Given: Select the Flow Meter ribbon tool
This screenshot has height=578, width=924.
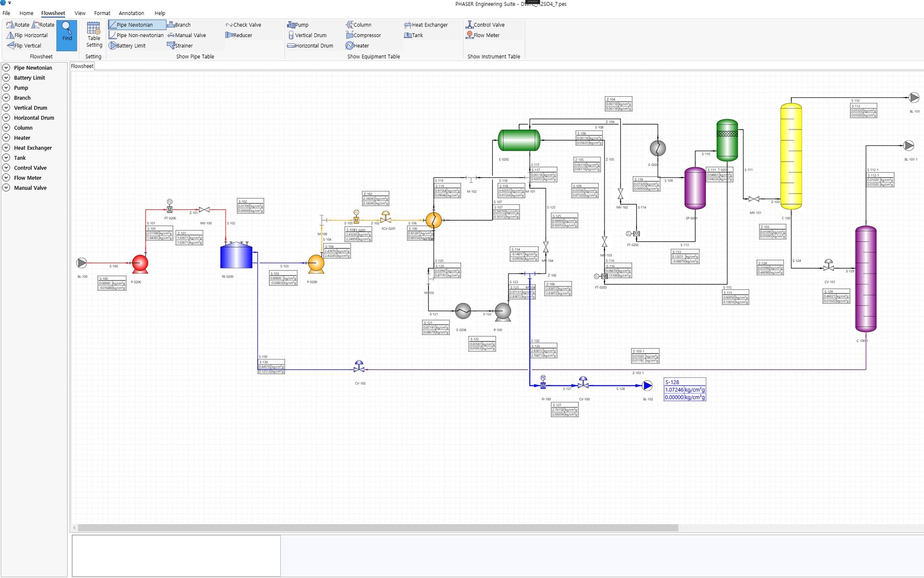Looking at the screenshot, I should point(483,35).
